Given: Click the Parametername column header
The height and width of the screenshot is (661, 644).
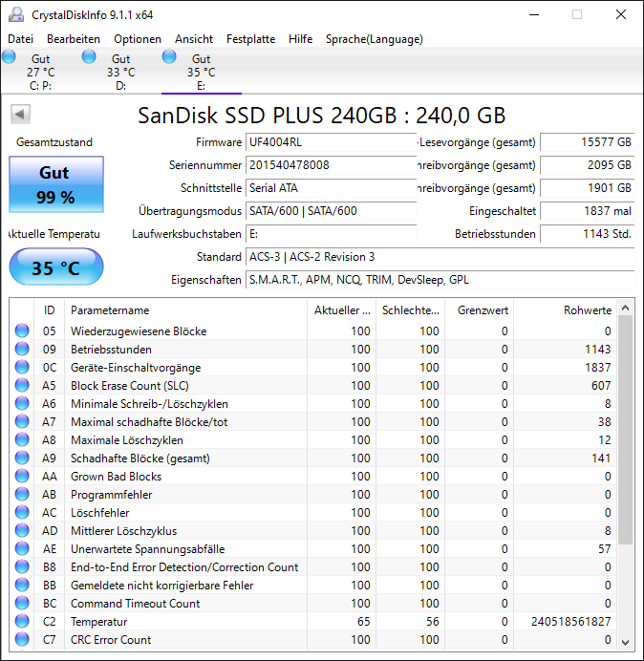Looking at the screenshot, I should coord(185,310).
